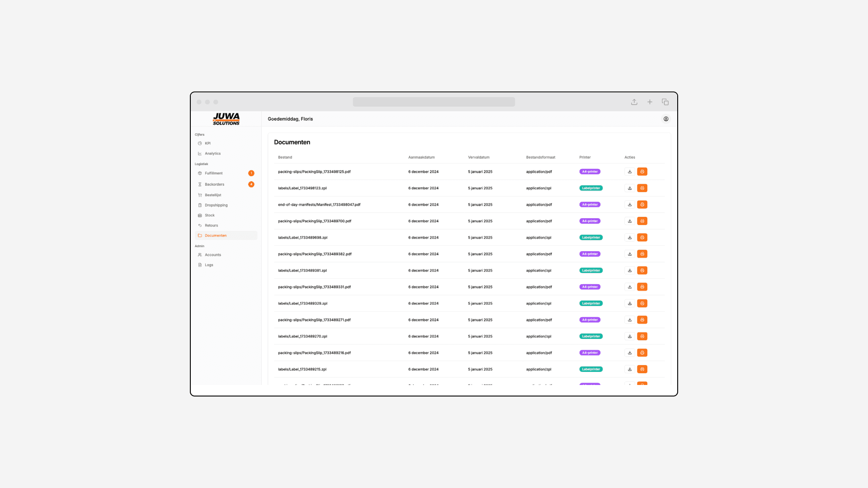Viewport: 868px width, 488px height.
Task: Print Manifest_1733498047.pdf document
Action: pyautogui.click(x=642, y=205)
